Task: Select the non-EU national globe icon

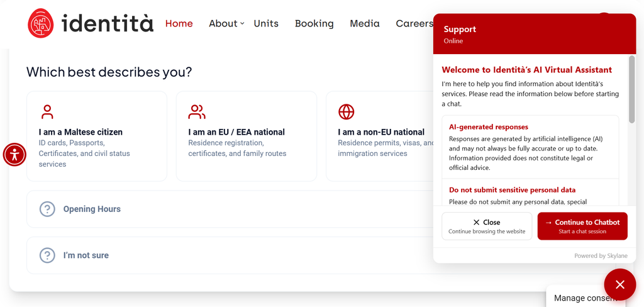Action: 347,112
